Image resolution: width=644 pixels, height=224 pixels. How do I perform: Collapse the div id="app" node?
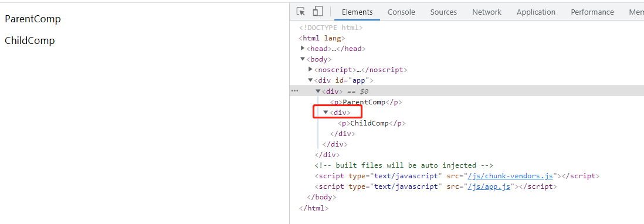click(x=310, y=80)
